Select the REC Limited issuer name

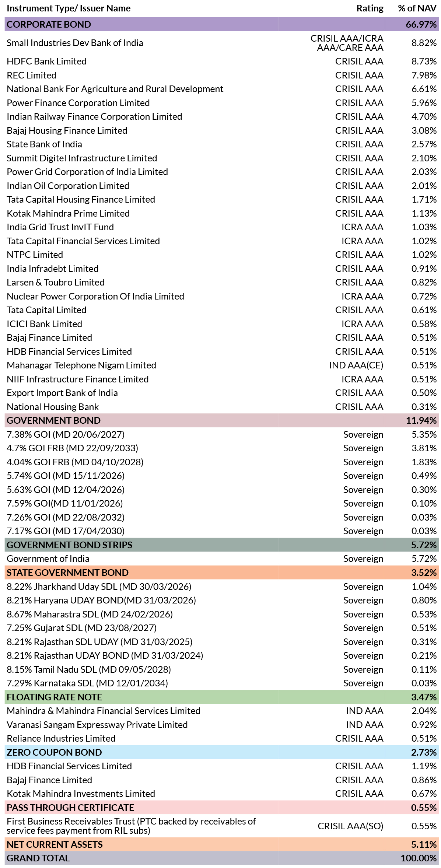[31, 75]
